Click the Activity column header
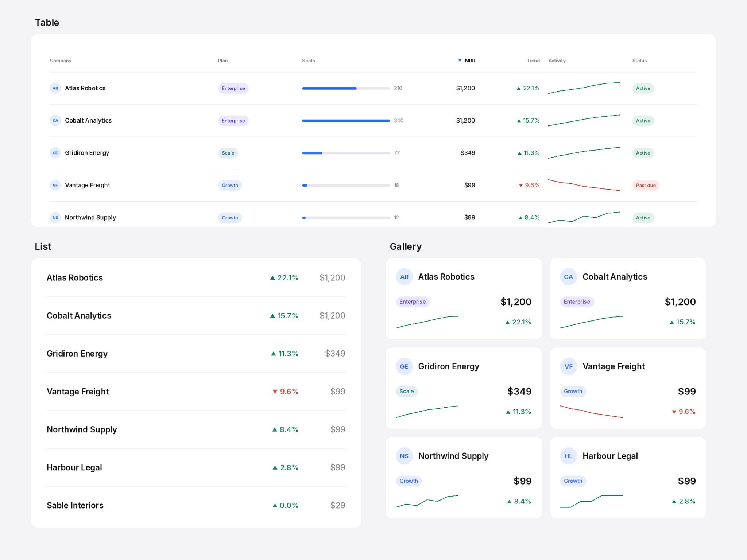The image size is (747, 560). coord(557,61)
